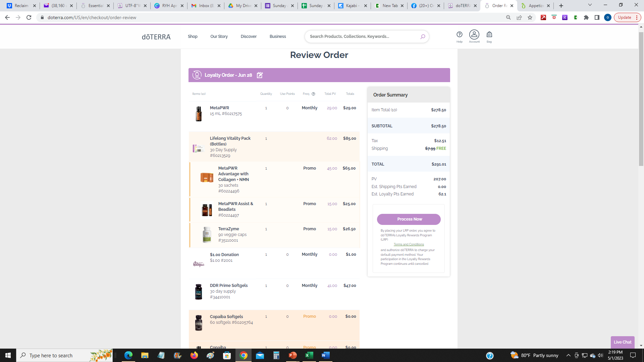Click the Live Chat button

pyautogui.click(x=622, y=342)
